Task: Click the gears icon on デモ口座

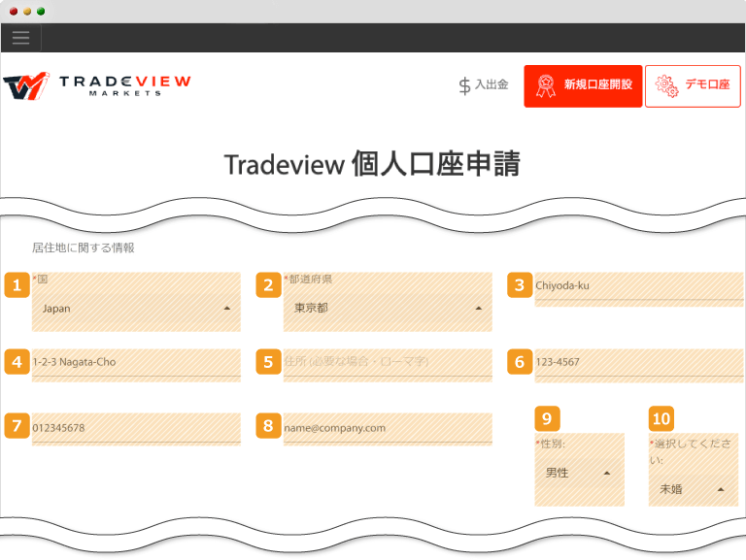Action: point(666,86)
